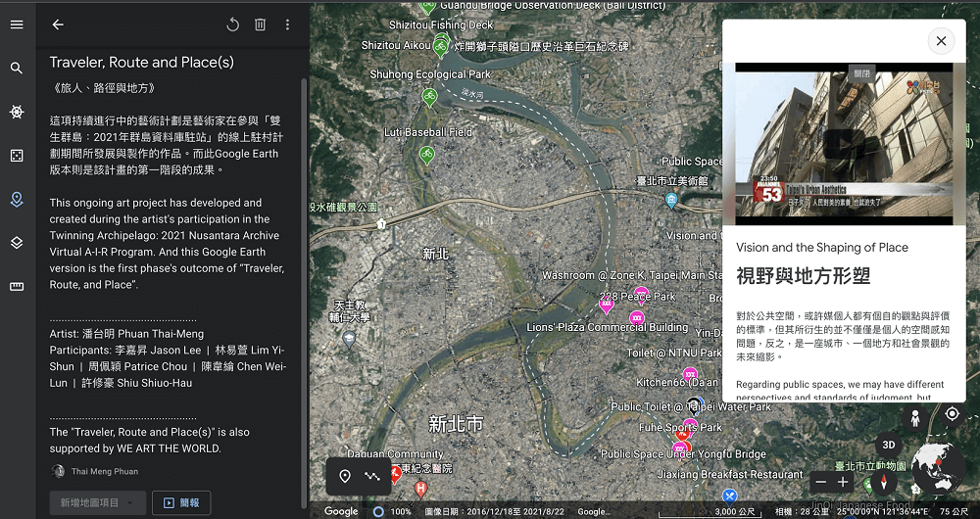Click the green bike marker beside Shizitou Aikou
Image resolution: width=980 pixels, height=519 pixels.
pos(441,47)
